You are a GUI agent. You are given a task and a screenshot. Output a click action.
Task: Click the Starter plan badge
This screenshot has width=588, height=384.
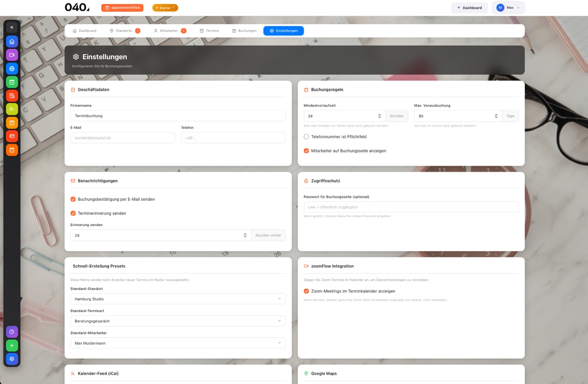[165, 8]
